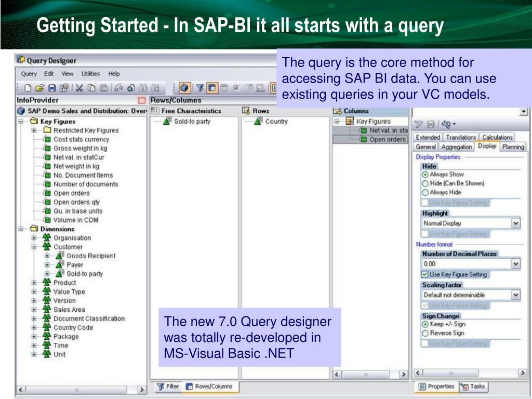Open the Help menu
Screen dimensions: 532x399
(x=114, y=74)
